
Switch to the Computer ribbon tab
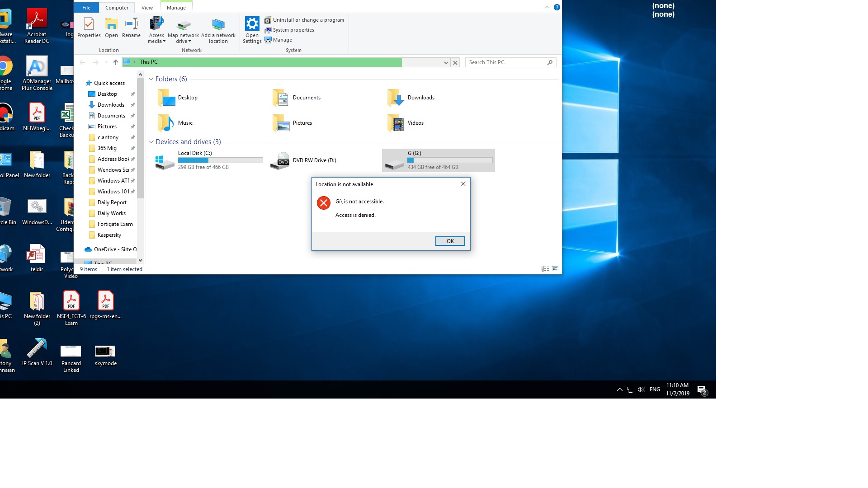pos(117,8)
